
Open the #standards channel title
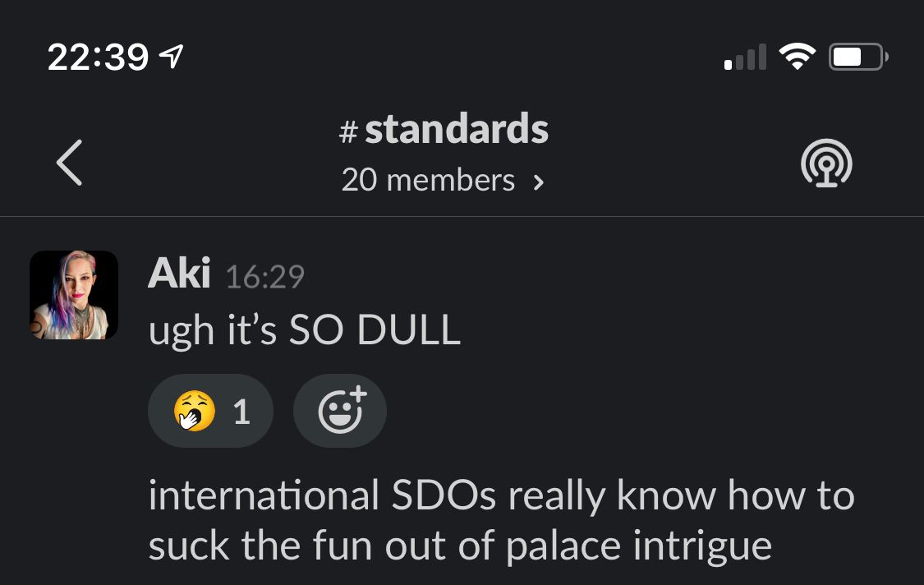tap(444, 129)
